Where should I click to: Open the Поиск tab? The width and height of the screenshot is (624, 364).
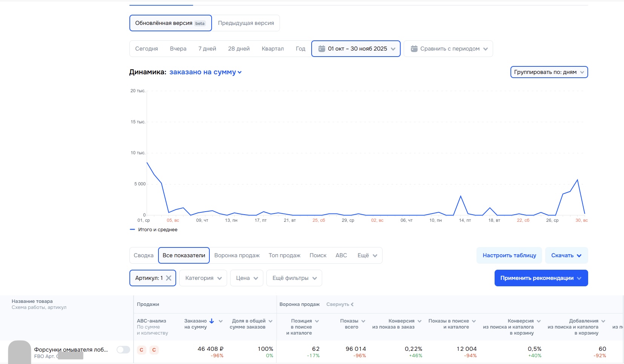pos(318,255)
